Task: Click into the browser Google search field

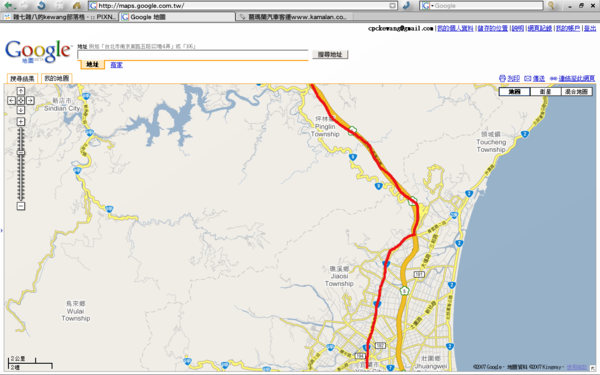Action: pyautogui.click(x=488, y=6)
